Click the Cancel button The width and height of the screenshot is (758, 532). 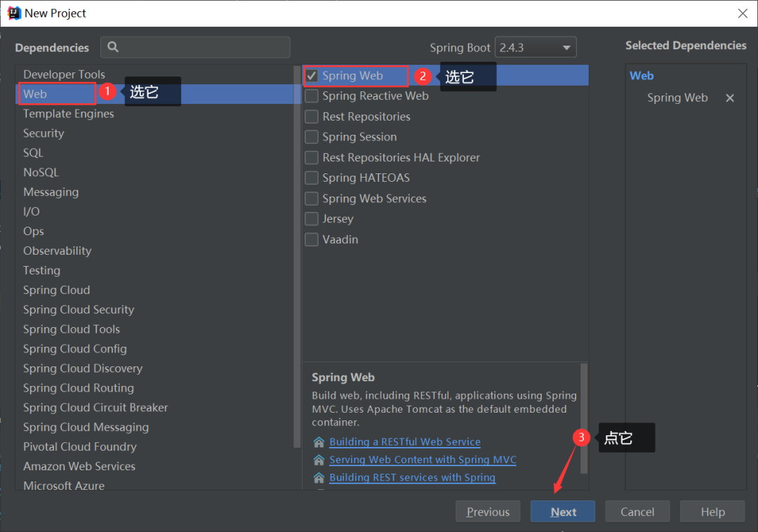pos(637,512)
